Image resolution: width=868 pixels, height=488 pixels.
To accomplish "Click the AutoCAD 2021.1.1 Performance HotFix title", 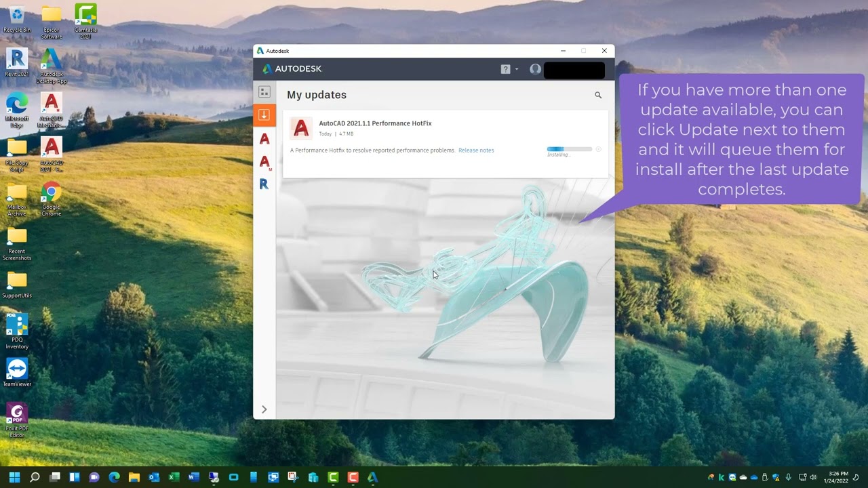I will (x=375, y=123).
